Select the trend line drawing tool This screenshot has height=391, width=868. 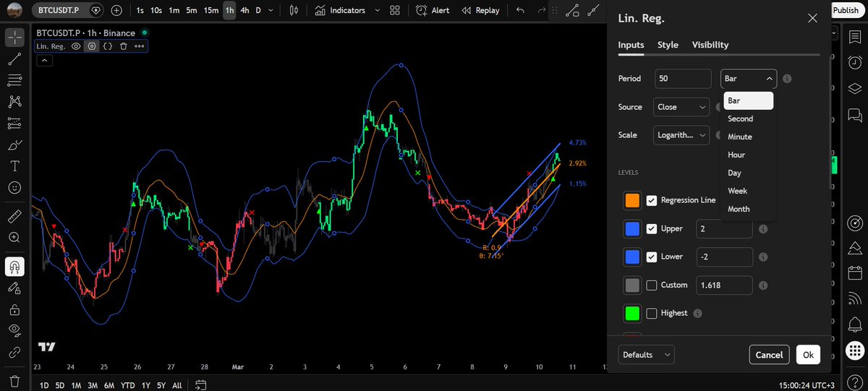click(x=14, y=59)
